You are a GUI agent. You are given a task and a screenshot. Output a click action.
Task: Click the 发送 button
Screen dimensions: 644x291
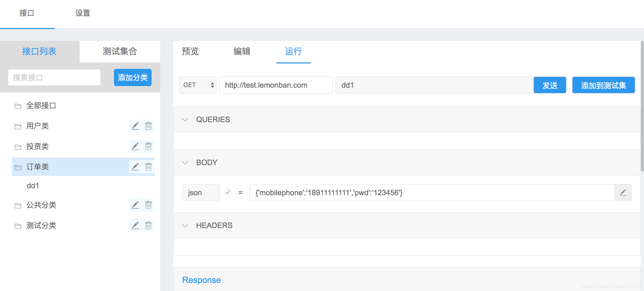[x=550, y=85]
